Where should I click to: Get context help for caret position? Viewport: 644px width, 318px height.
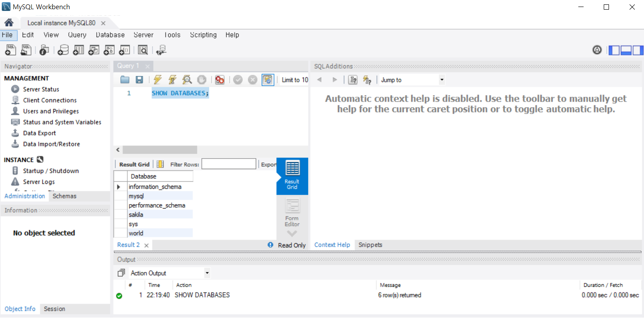(353, 80)
